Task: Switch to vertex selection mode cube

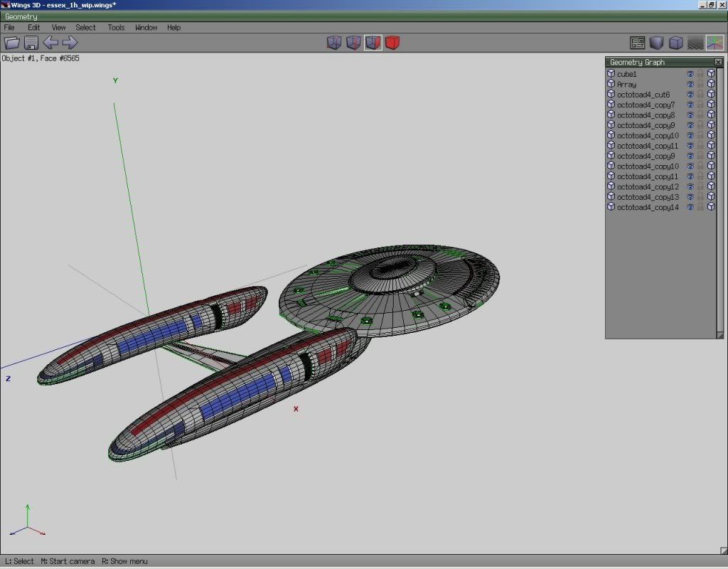Action: point(334,43)
